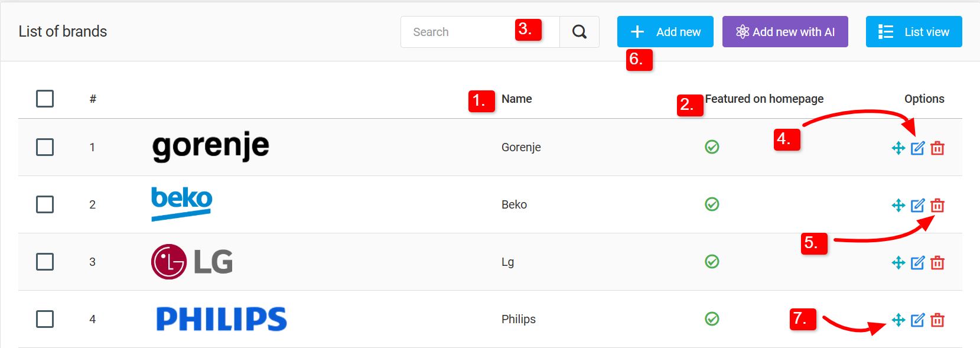This screenshot has width=980, height=348.
Task: Switch to List view
Action: click(x=914, y=32)
